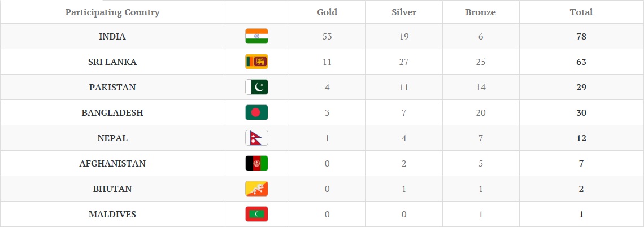Click the SRI LANKA country name
The height and width of the screenshot is (227, 644).
coord(112,62)
